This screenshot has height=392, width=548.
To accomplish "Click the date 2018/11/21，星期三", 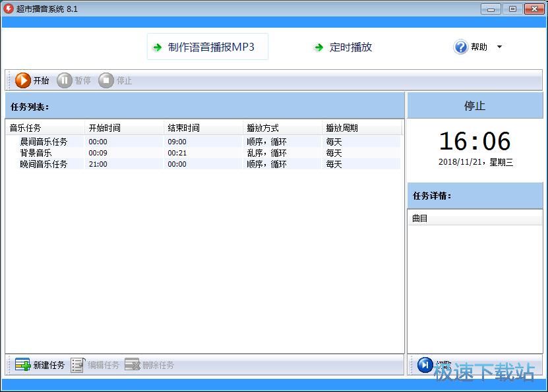I will point(475,162).
